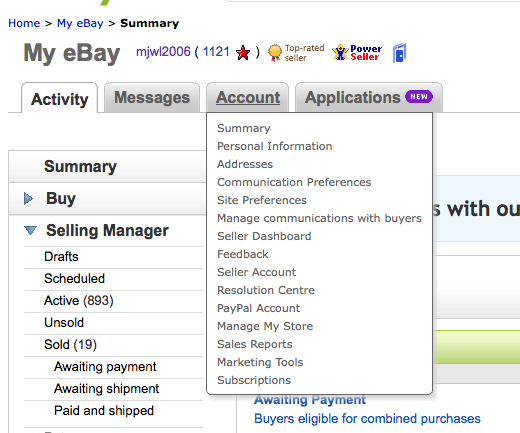
Task: Open PayPal Account menu entry
Action: click(x=258, y=308)
